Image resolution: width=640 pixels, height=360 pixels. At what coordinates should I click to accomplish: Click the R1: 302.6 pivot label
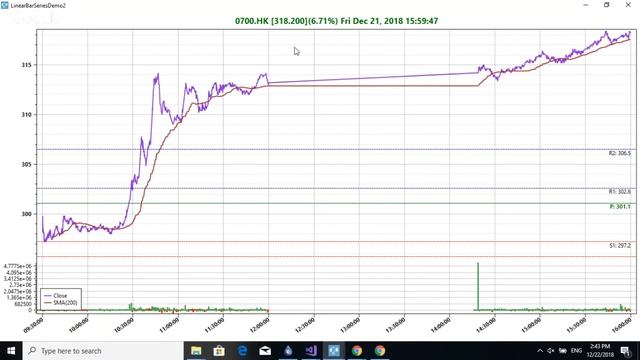(x=620, y=191)
